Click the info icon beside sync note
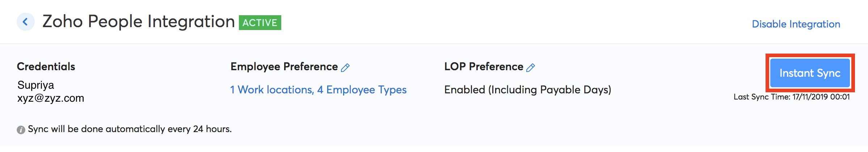 pos(21,130)
